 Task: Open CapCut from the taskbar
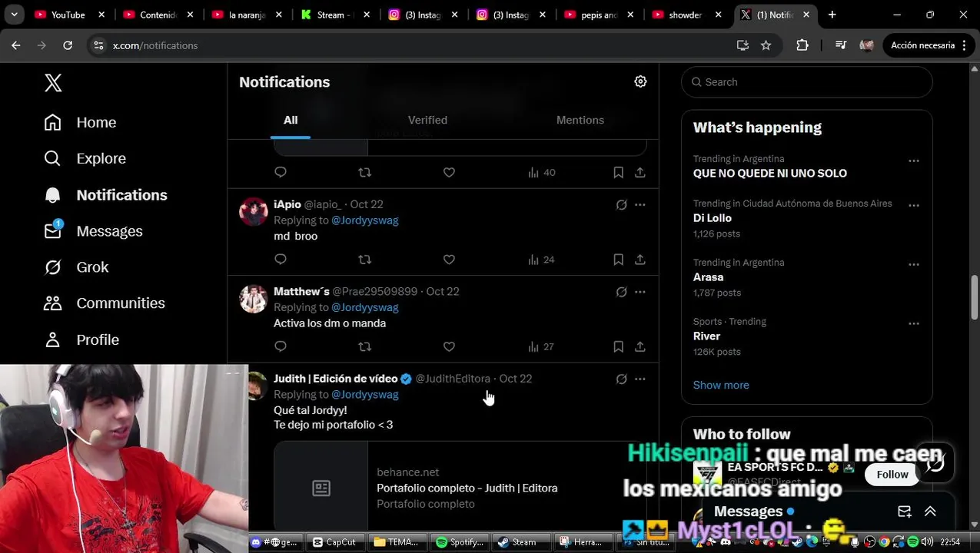(334, 542)
